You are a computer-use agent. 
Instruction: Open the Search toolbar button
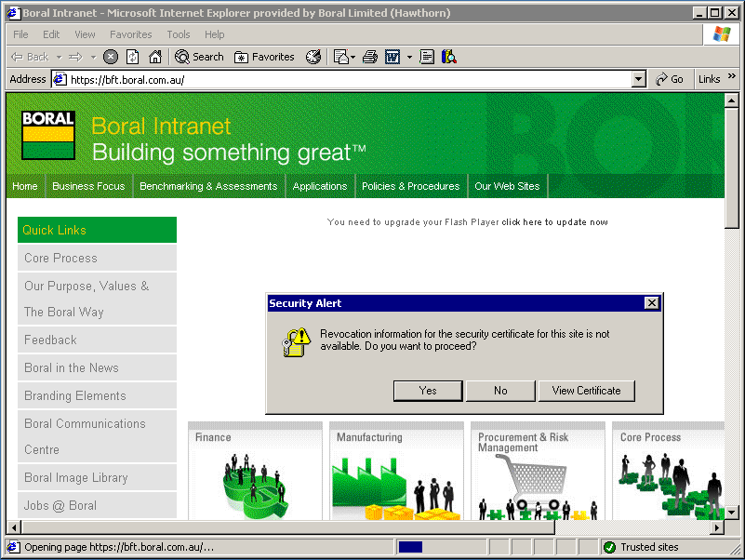(199, 57)
